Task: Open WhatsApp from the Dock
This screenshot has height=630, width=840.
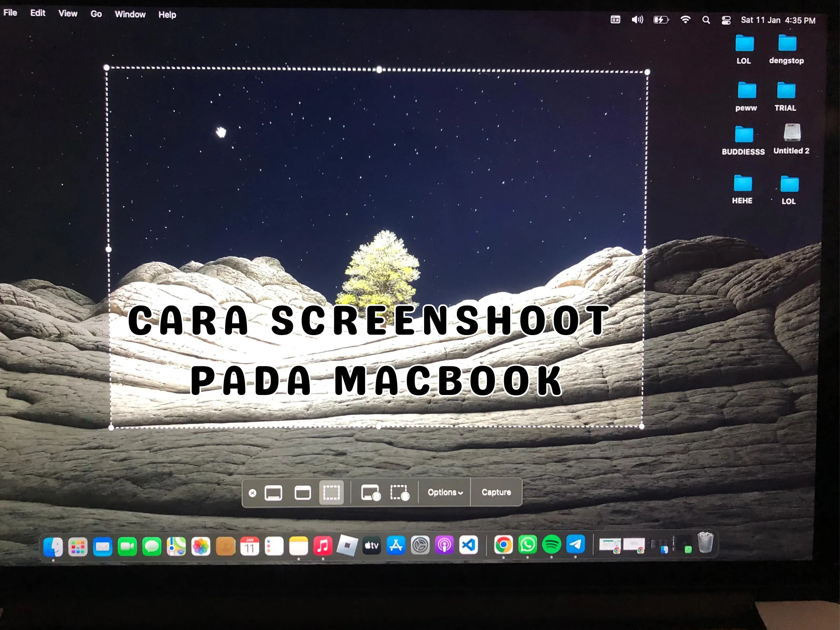Action: coord(527,545)
